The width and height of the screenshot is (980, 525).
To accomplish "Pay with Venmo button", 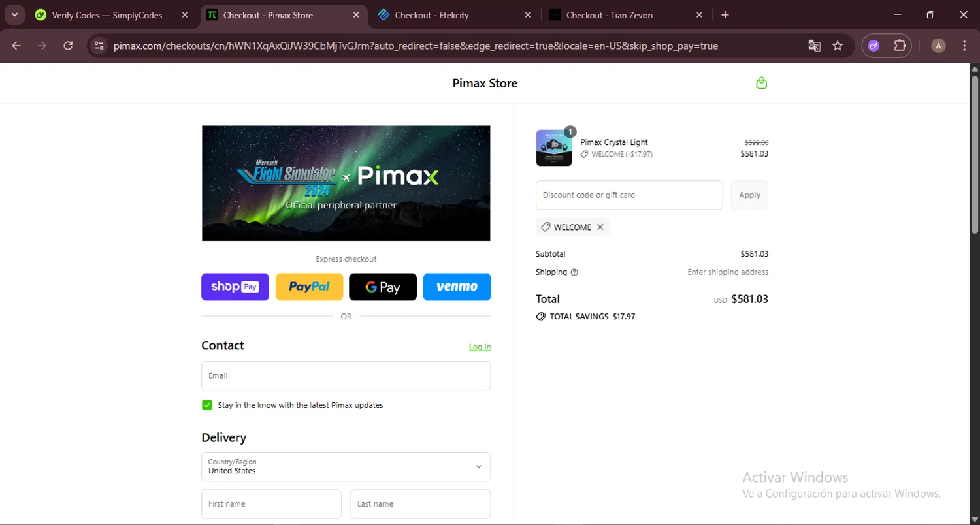I will point(457,287).
